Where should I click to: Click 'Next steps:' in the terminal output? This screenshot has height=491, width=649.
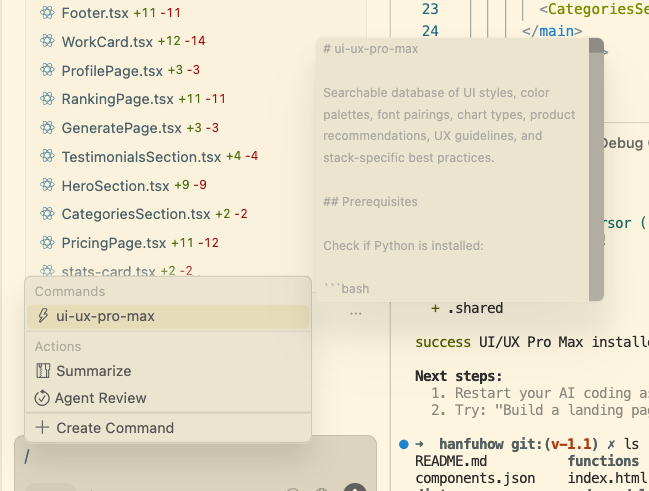[x=459, y=376]
